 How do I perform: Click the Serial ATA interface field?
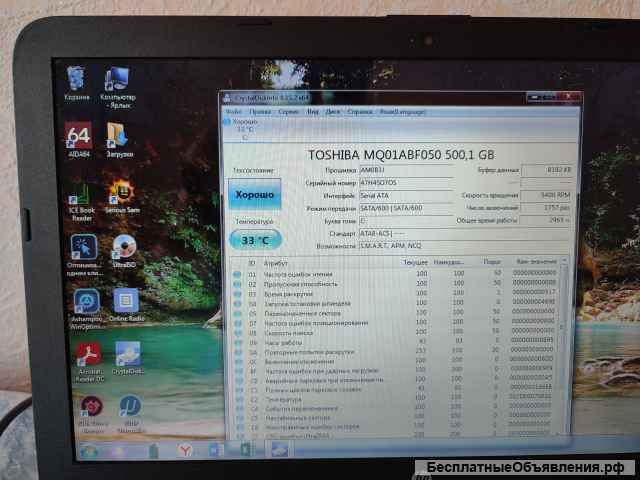[407, 196]
